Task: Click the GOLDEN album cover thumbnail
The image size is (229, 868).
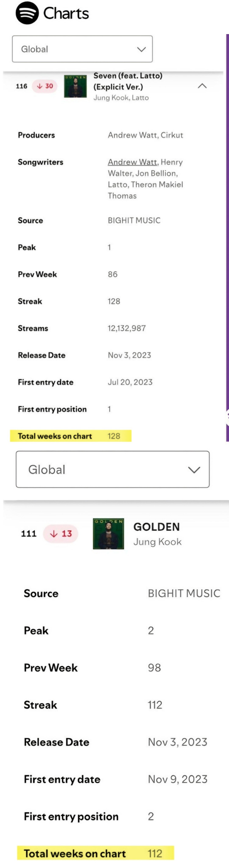Action: [x=108, y=534]
